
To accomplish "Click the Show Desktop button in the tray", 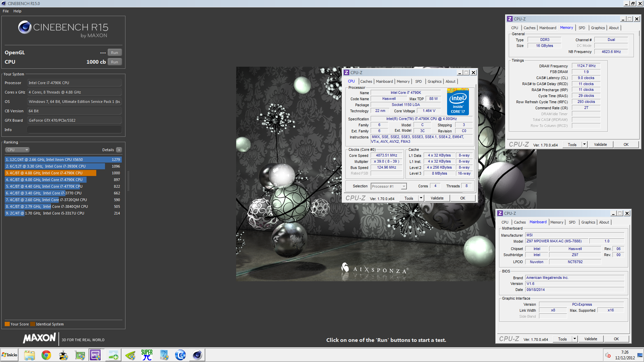I will 640,355.
